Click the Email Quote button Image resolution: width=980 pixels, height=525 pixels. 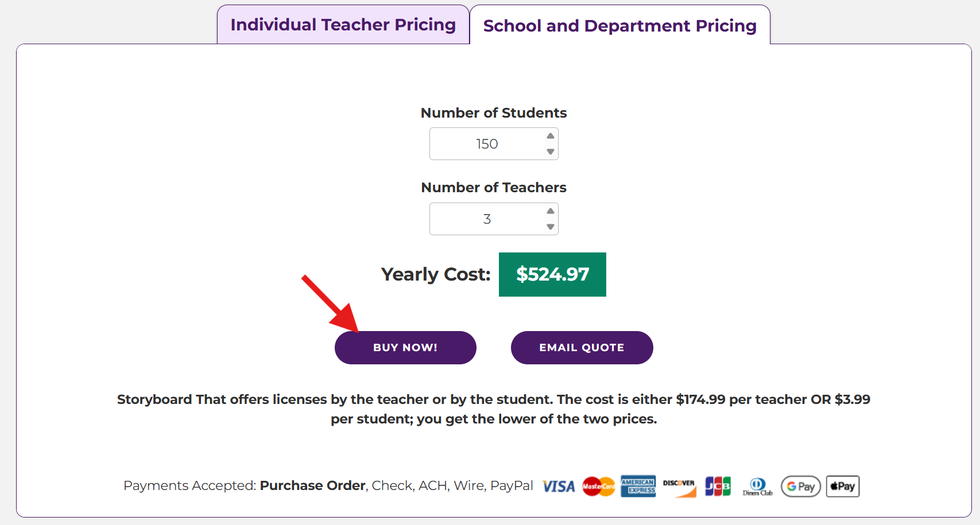coord(582,348)
